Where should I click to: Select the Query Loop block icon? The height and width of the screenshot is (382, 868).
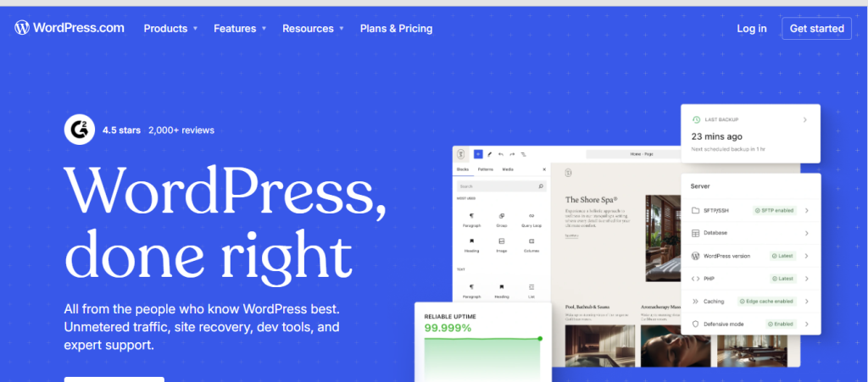point(531,217)
